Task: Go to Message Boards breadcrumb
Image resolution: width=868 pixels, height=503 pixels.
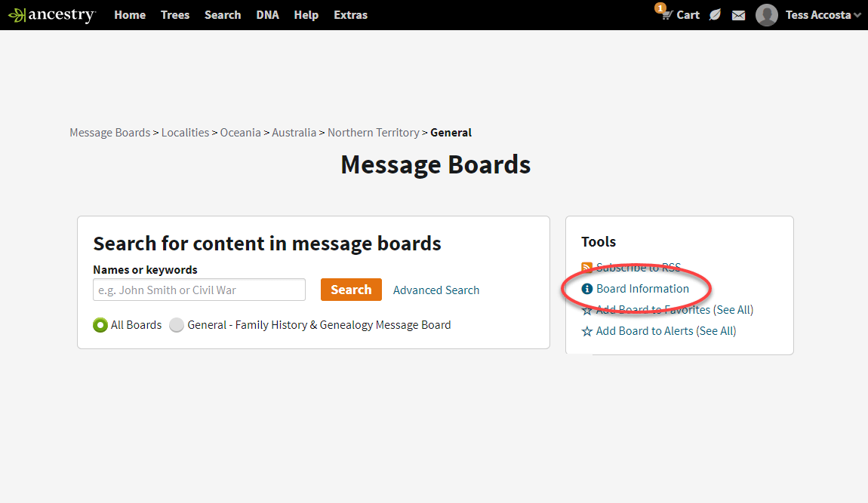Action: coord(110,133)
